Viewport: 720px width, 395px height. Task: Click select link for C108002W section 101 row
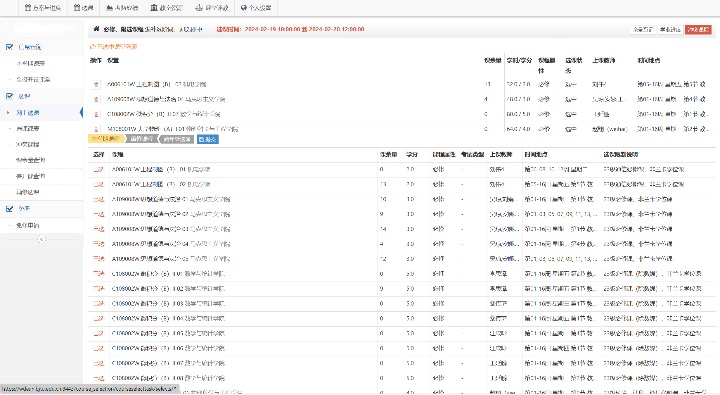point(98,274)
